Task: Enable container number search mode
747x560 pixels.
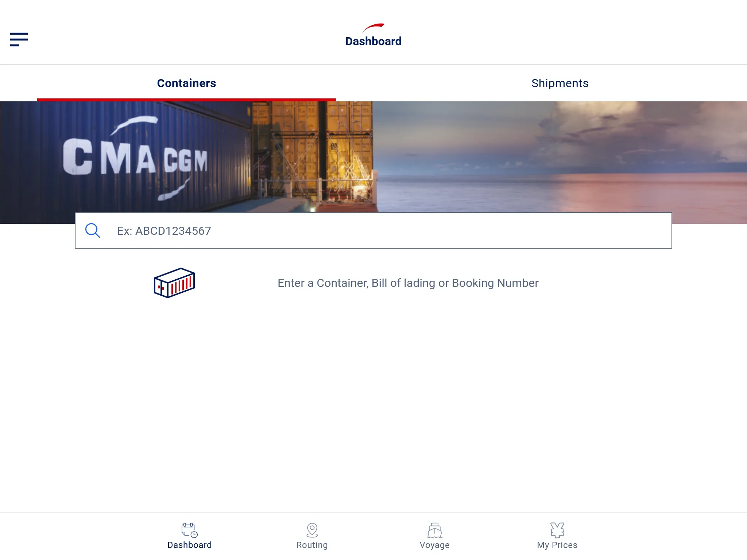Action: pos(186,83)
